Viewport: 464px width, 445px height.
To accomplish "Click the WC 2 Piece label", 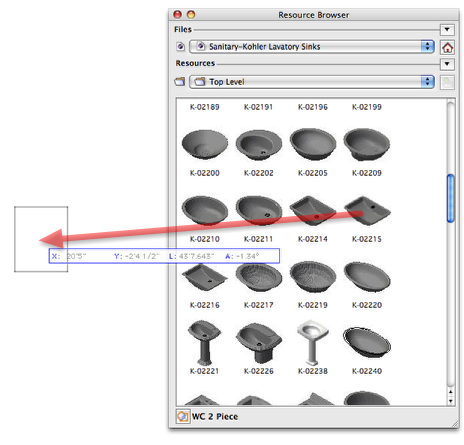I will click(215, 417).
